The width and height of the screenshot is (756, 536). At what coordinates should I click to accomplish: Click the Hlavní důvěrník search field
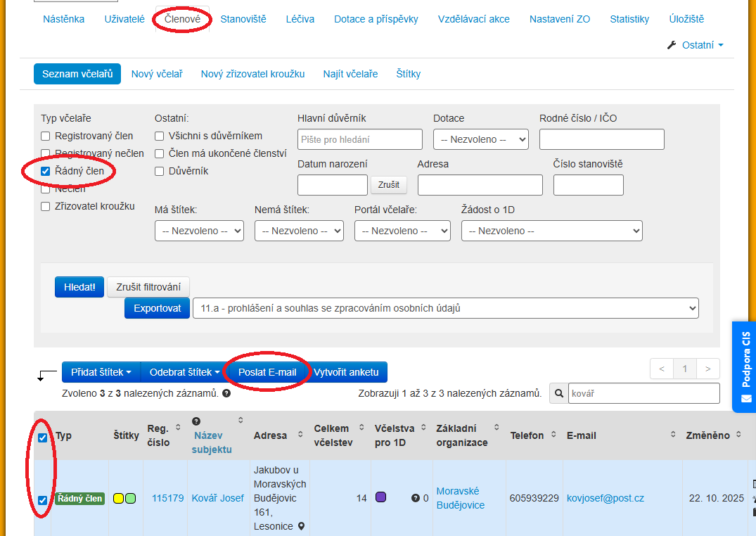(x=359, y=139)
